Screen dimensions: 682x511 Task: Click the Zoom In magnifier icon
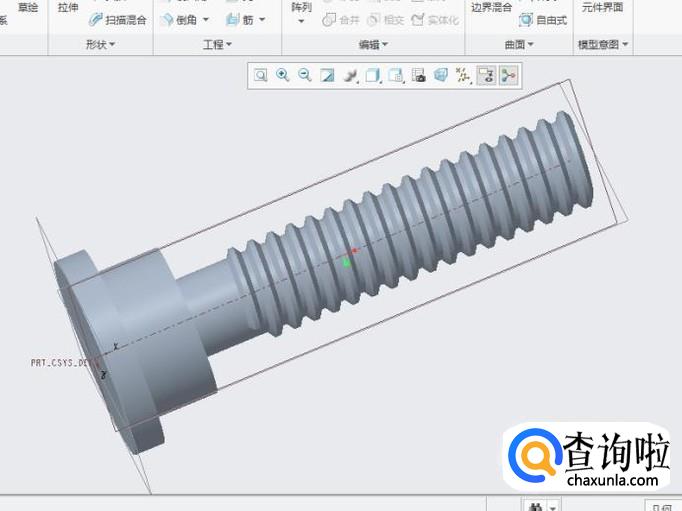point(283,76)
